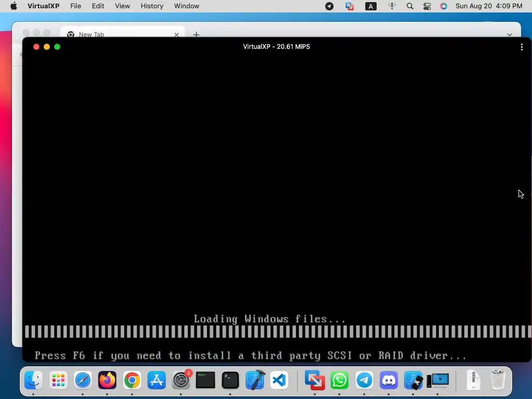532x399 pixels.
Task: Open the VirtualXP computer icon in Dock
Action: (x=438, y=380)
